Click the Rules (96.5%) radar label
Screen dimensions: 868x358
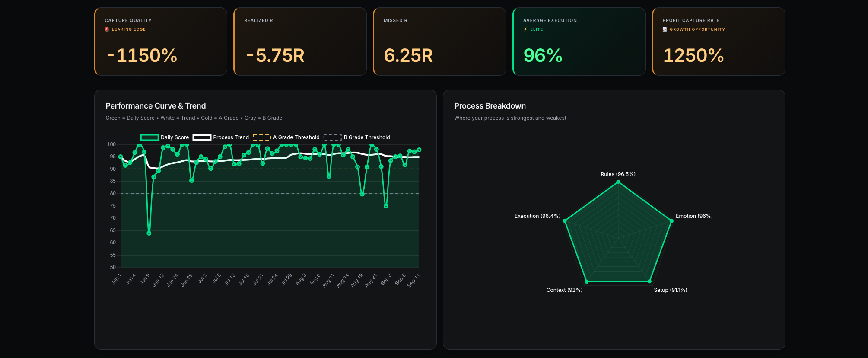[618, 174]
